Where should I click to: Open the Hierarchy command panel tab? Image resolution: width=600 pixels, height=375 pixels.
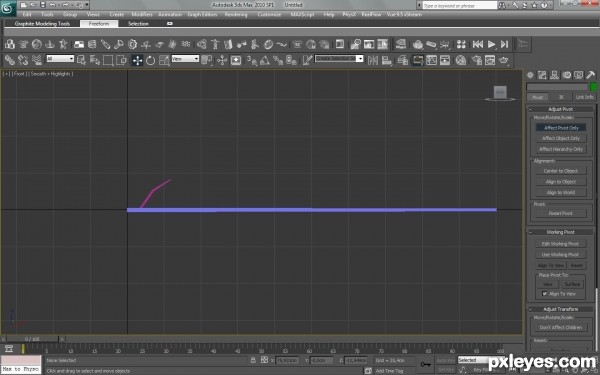click(554, 75)
